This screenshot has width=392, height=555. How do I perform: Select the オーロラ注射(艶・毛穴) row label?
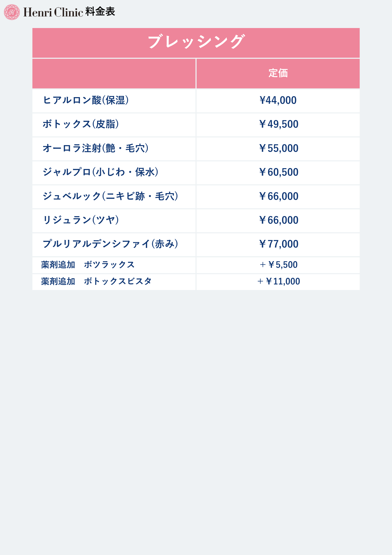[x=96, y=148]
